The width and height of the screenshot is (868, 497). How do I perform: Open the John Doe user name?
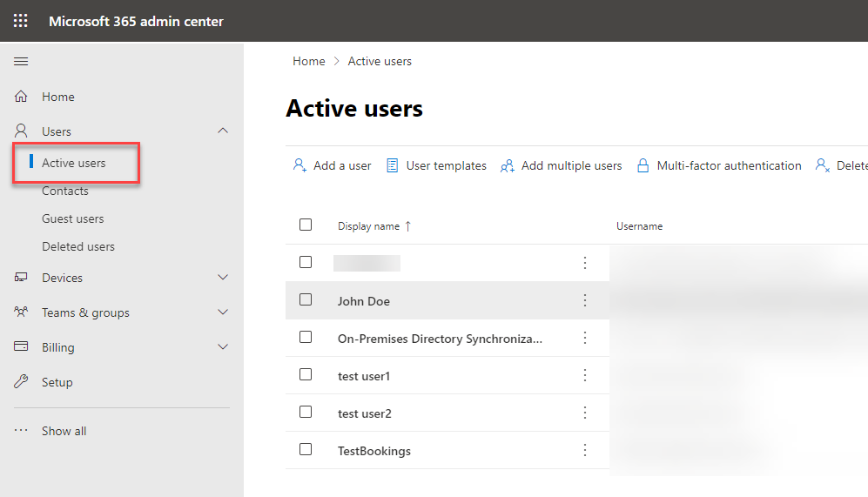[x=364, y=301]
